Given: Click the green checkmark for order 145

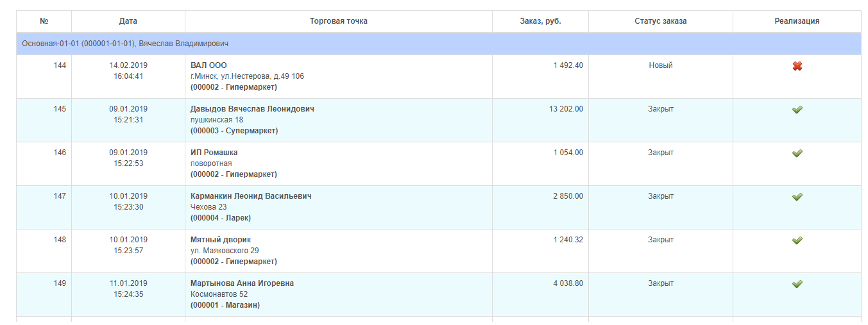Looking at the screenshot, I should 797,110.
